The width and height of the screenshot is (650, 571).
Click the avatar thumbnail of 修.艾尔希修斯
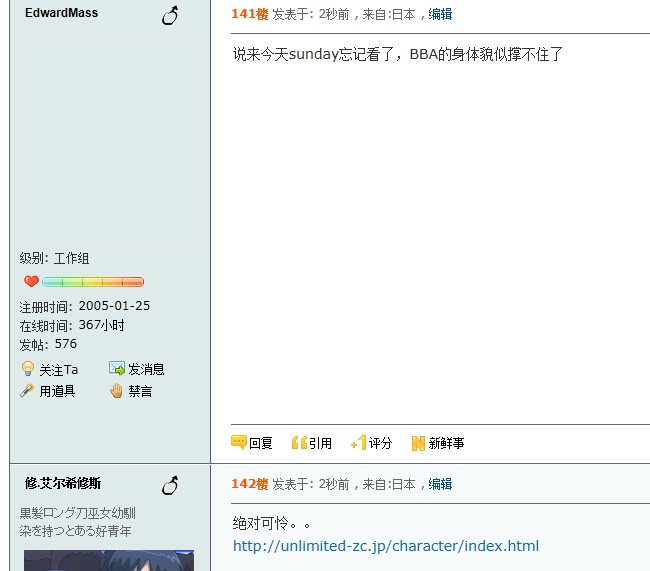click(x=109, y=560)
